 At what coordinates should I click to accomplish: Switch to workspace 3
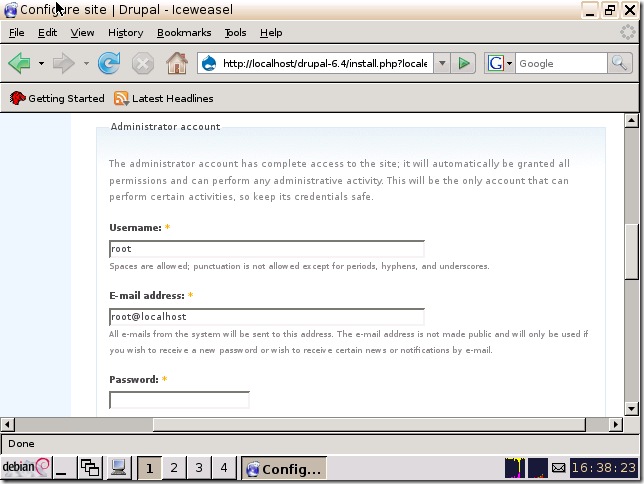click(x=199, y=468)
